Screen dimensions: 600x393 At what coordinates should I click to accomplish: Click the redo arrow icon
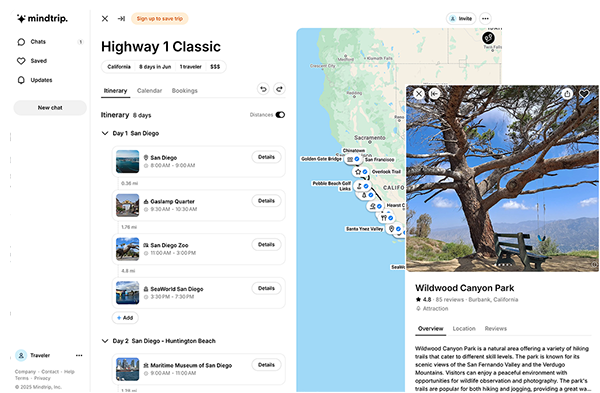point(280,89)
